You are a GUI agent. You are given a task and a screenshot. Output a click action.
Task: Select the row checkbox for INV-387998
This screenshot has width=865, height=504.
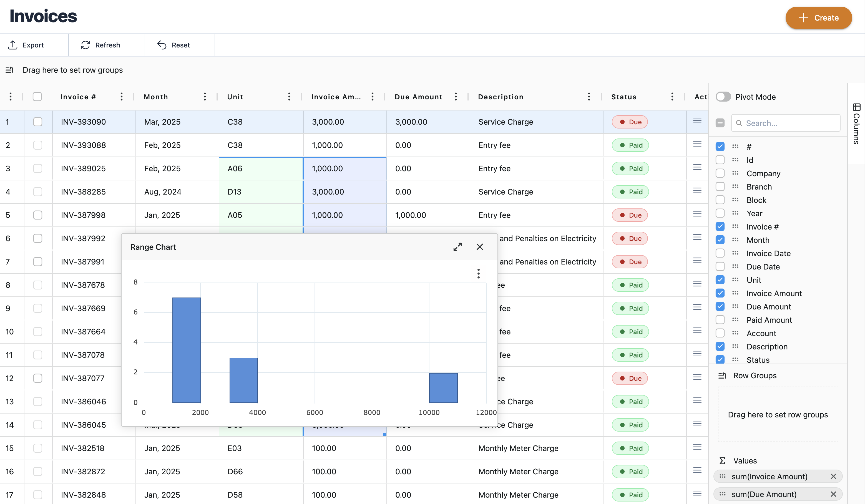(x=38, y=215)
